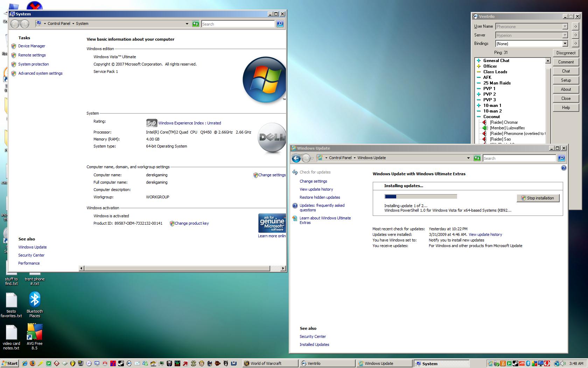Click the refresh icon in Windows Update window
This screenshot has height=368, width=588.
(x=477, y=158)
